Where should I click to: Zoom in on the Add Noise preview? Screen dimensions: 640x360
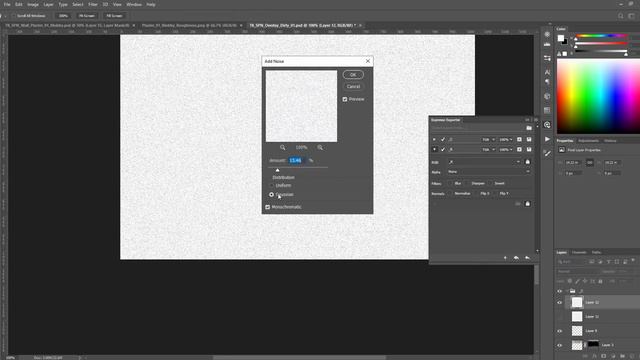320,147
